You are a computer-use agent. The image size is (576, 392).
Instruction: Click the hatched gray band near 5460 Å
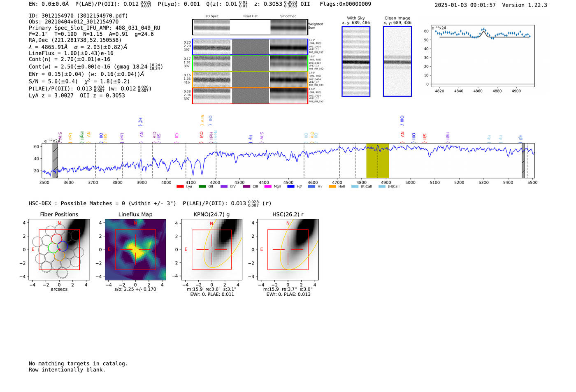(523, 161)
